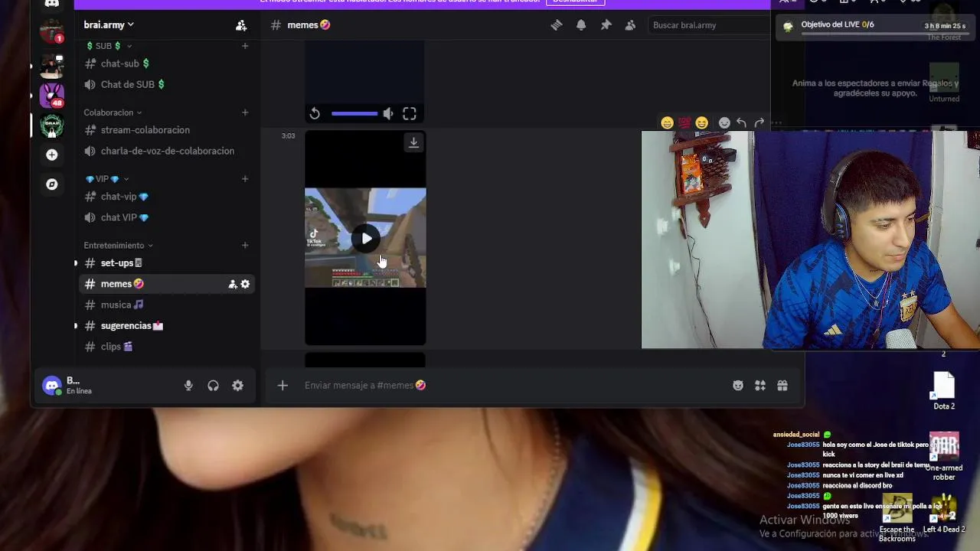Open the server with badge 48

(51, 96)
